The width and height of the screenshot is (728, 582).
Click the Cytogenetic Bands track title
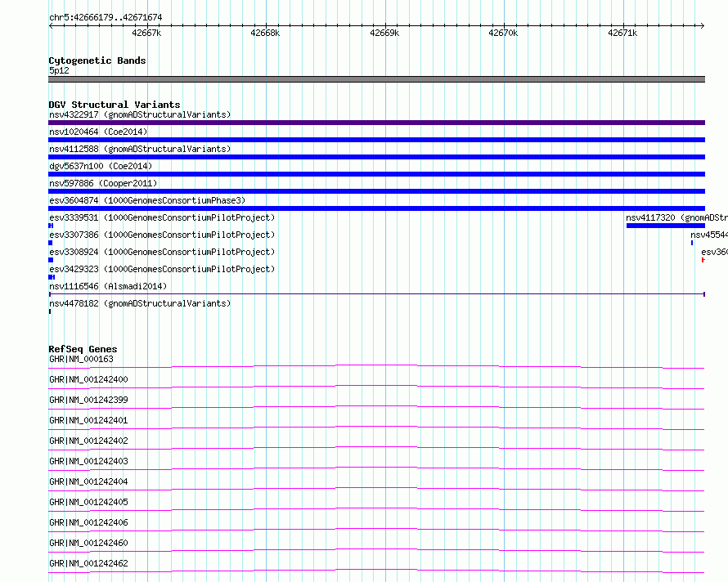click(x=97, y=60)
